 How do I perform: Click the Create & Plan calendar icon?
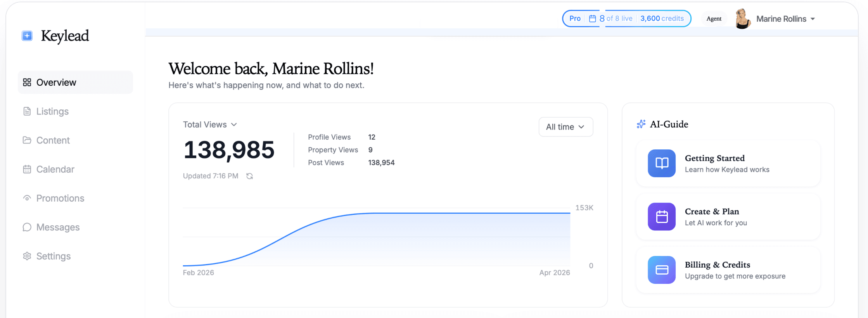click(x=662, y=216)
